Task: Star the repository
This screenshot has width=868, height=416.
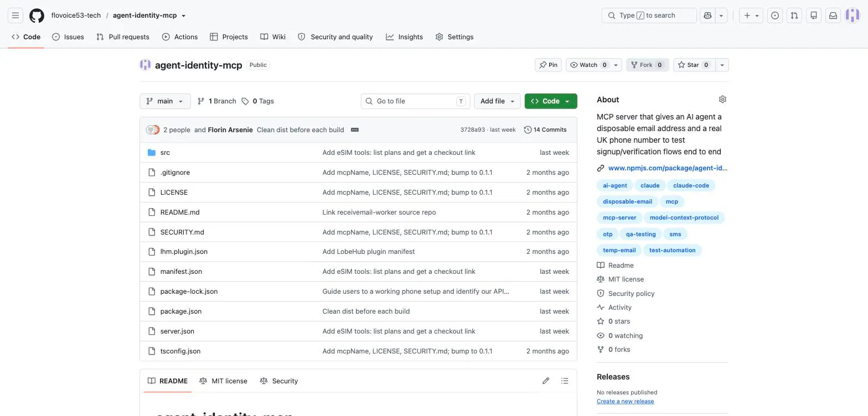Action: pos(694,65)
